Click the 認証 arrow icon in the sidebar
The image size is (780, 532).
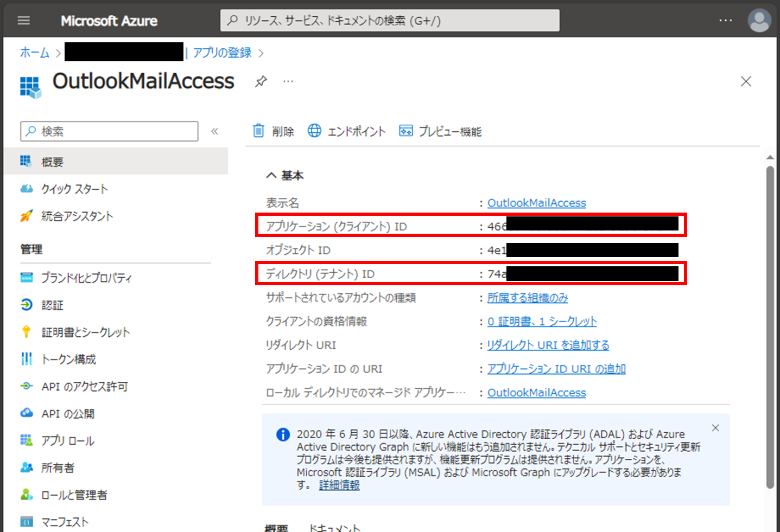(27, 305)
